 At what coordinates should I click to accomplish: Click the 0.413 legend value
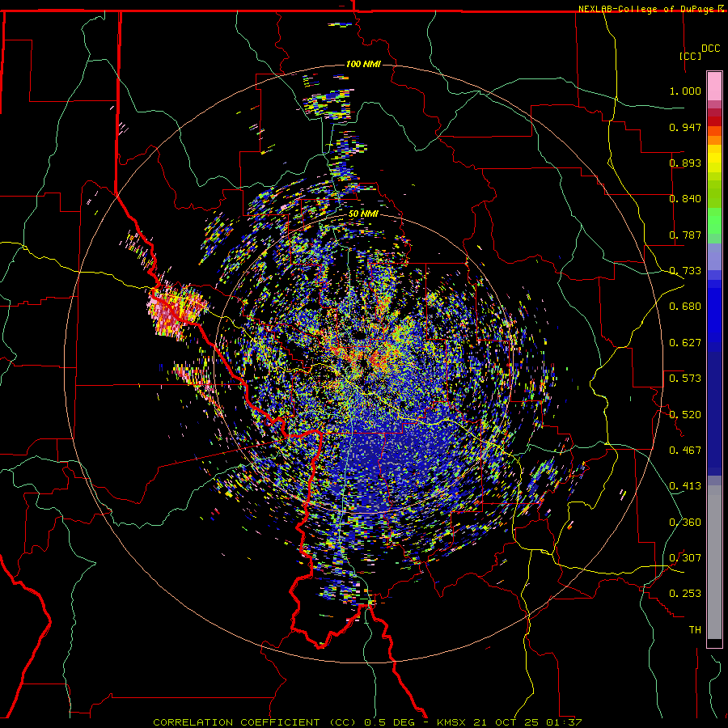685,486
